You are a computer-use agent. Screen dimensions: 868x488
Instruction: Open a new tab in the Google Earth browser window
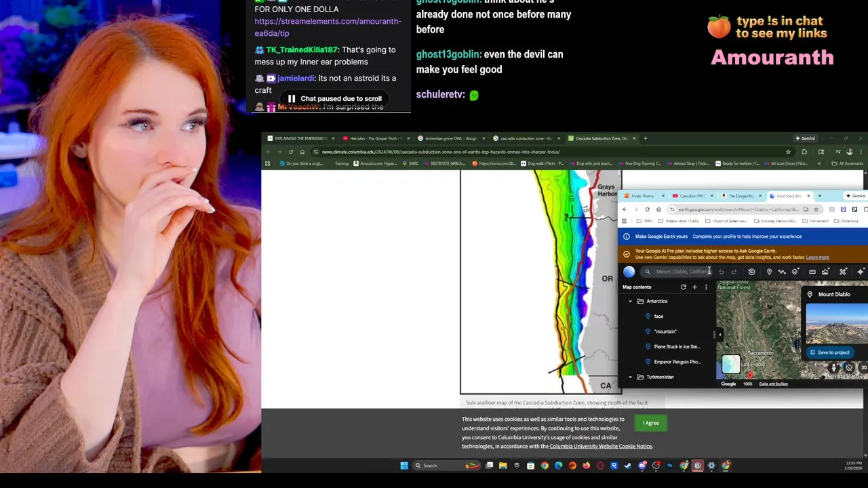(x=820, y=196)
